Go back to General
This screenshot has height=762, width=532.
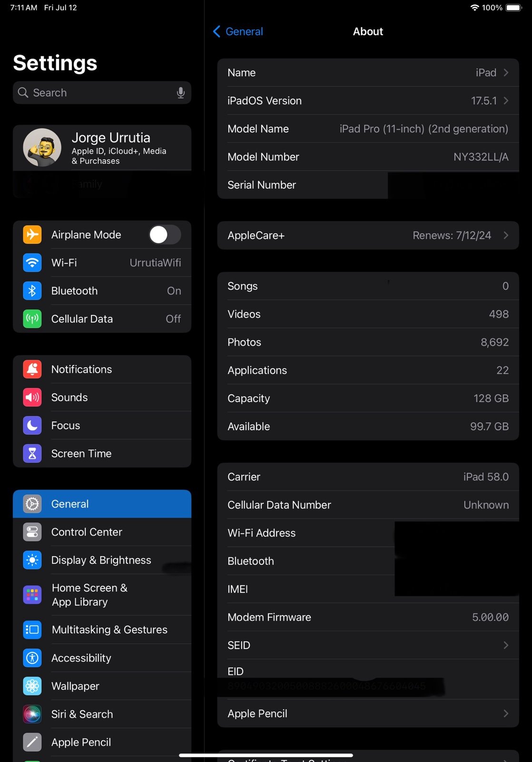[x=238, y=32]
